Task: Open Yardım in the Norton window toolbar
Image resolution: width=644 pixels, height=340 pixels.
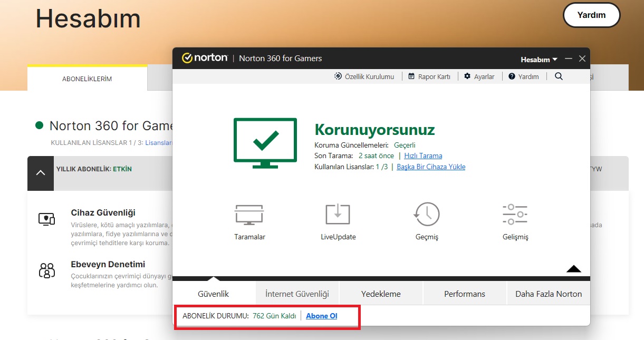Action: (x=524, y=76)
